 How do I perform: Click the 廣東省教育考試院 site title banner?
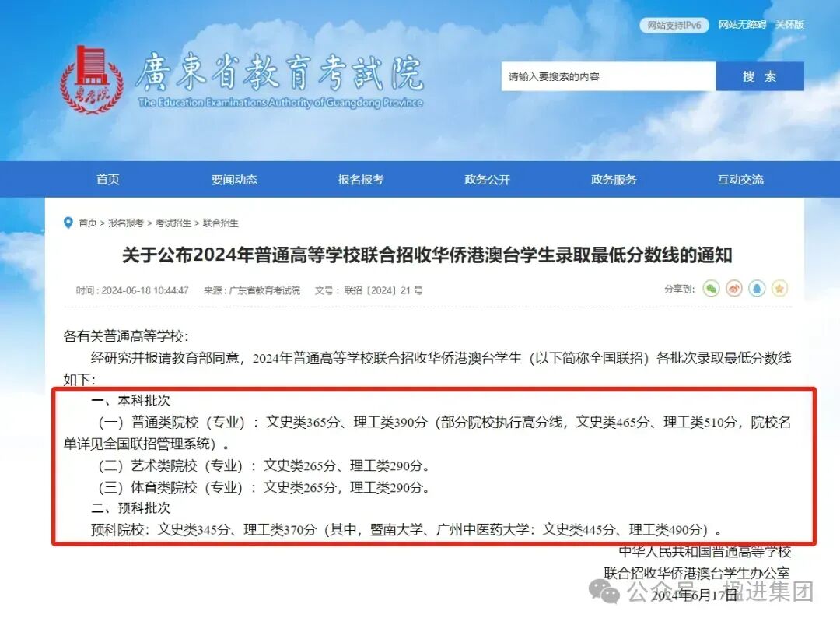pos(280,79)
